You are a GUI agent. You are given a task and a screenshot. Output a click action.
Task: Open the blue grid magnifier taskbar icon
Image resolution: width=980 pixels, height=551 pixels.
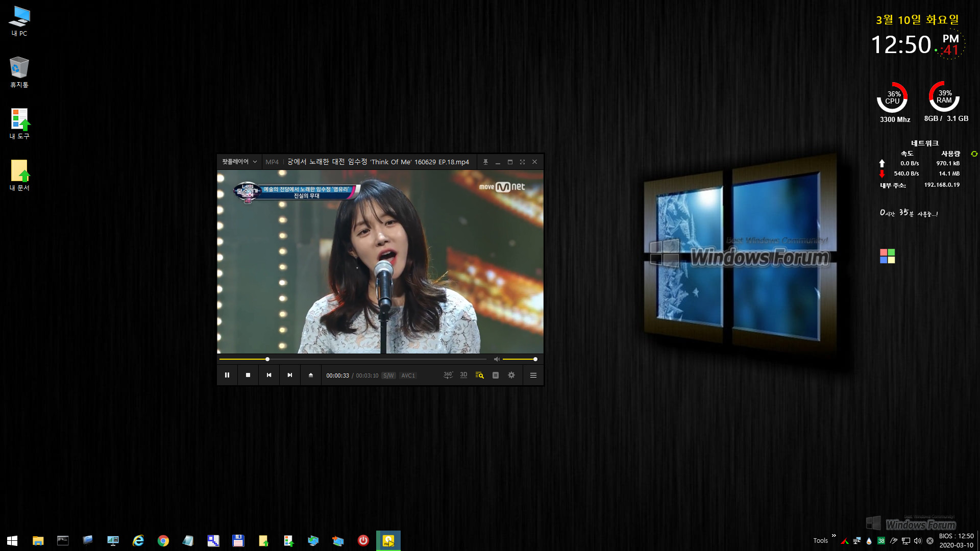pyautogui.click(x=213, y=541)
